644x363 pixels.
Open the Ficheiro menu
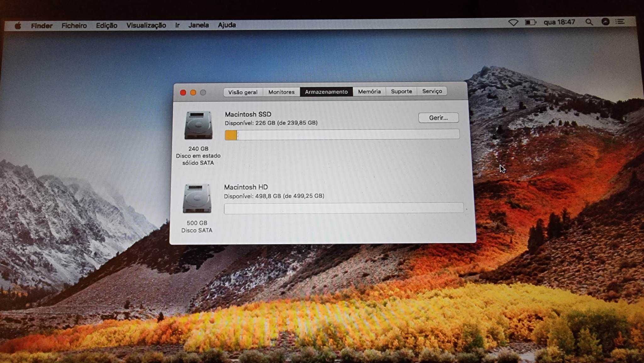click(x=74, y=26)
